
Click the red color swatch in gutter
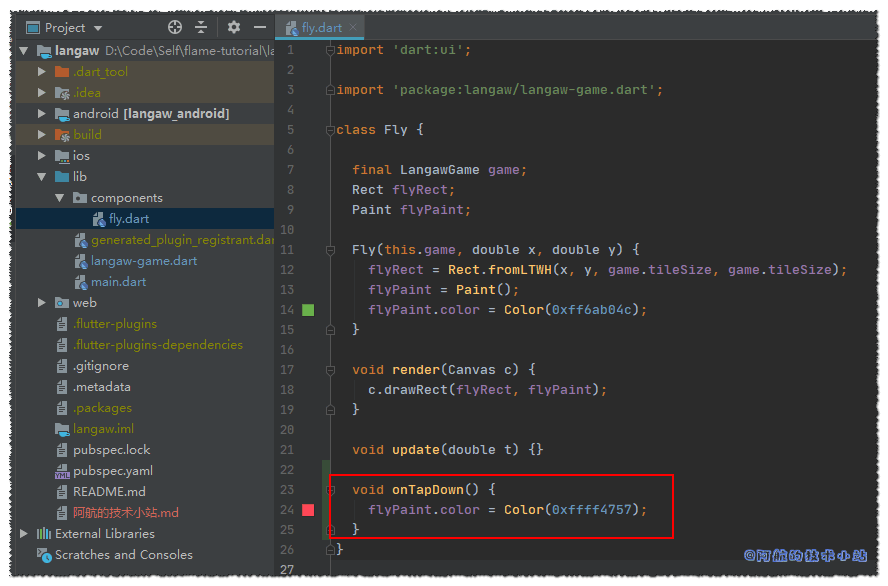tap(308, 510)
